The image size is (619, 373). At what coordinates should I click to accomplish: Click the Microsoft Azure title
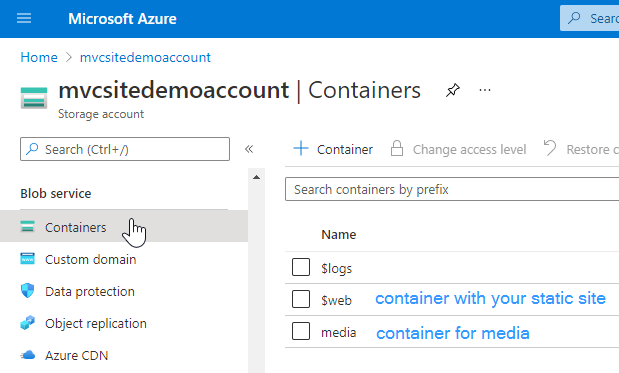pos(122,19)
